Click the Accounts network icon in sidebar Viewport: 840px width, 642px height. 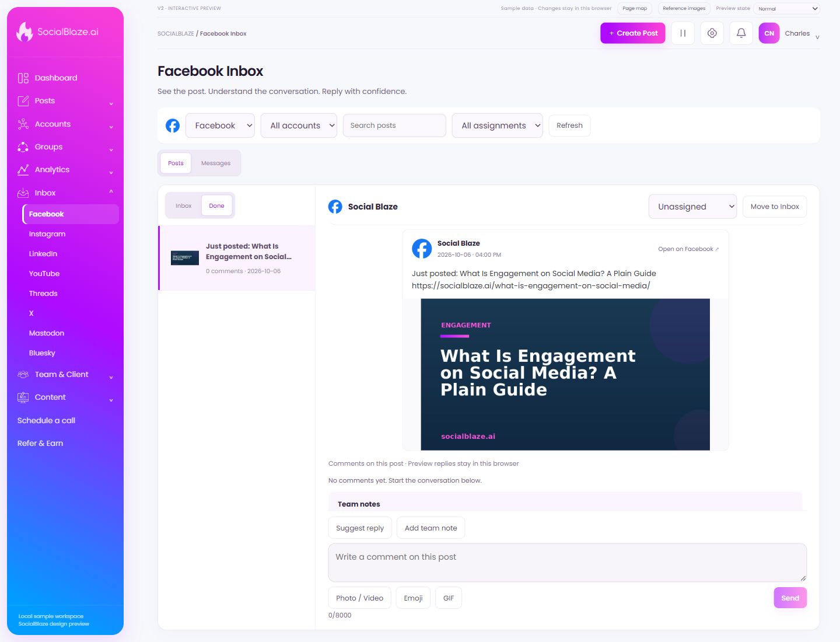click(x=23, y=124)
